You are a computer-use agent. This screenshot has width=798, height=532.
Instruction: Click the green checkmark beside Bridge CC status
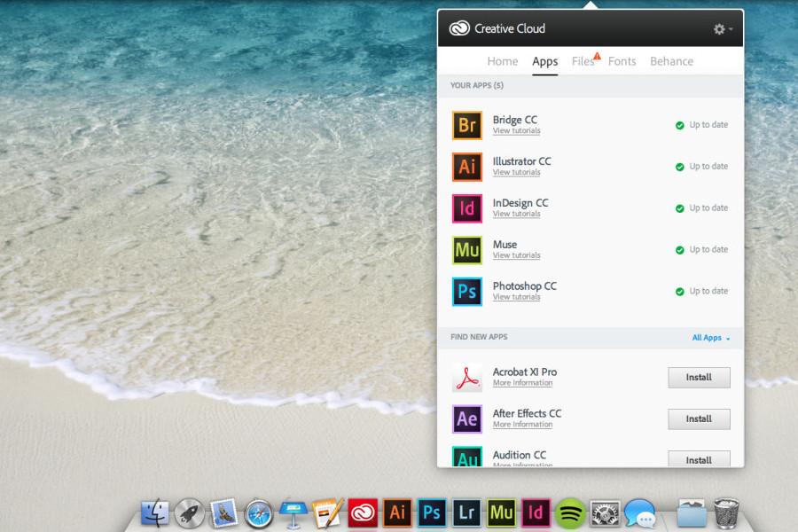point(679,125)
